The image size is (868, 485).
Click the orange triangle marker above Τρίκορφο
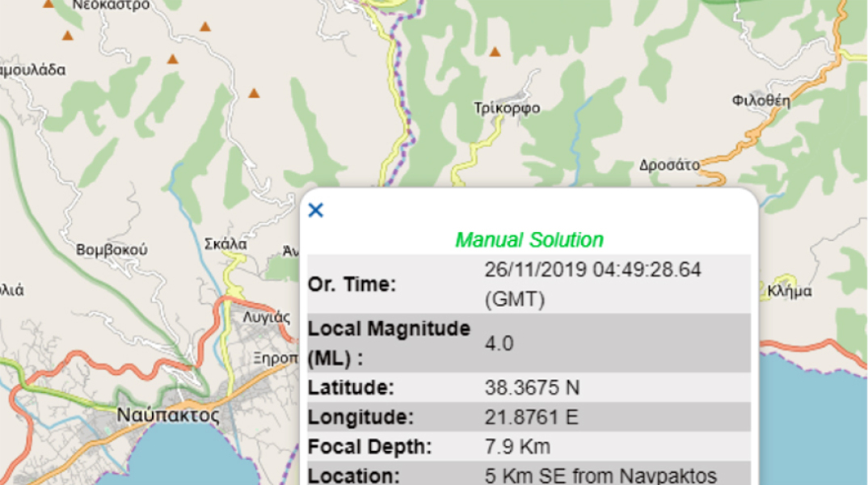(x=495, y=52)
